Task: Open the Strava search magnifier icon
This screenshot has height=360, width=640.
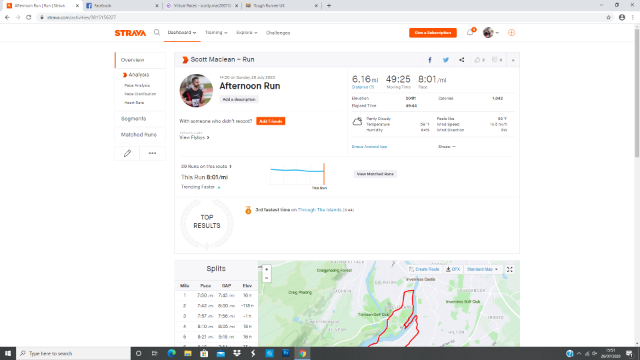Action: [x=157, y=32]
